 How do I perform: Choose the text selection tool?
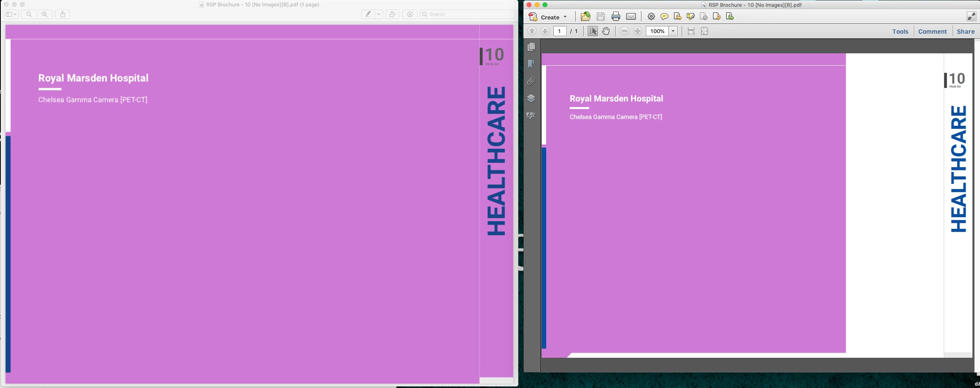click(593, 31)
